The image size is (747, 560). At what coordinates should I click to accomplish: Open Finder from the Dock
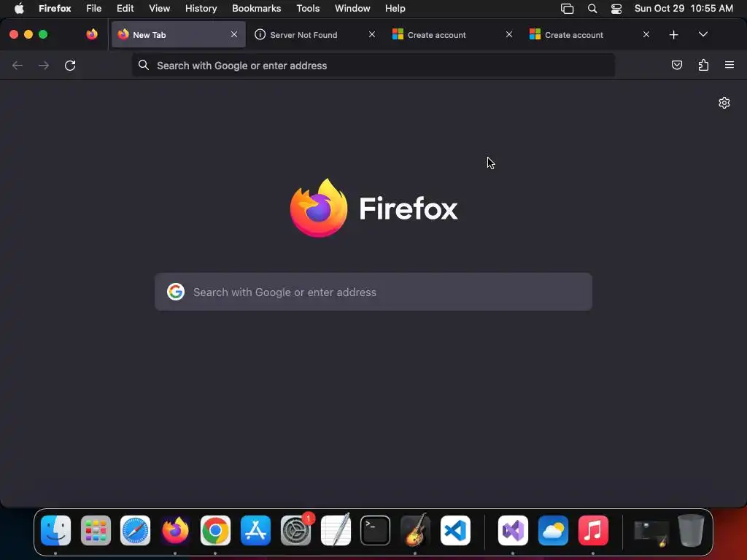(x=55, y=531)
